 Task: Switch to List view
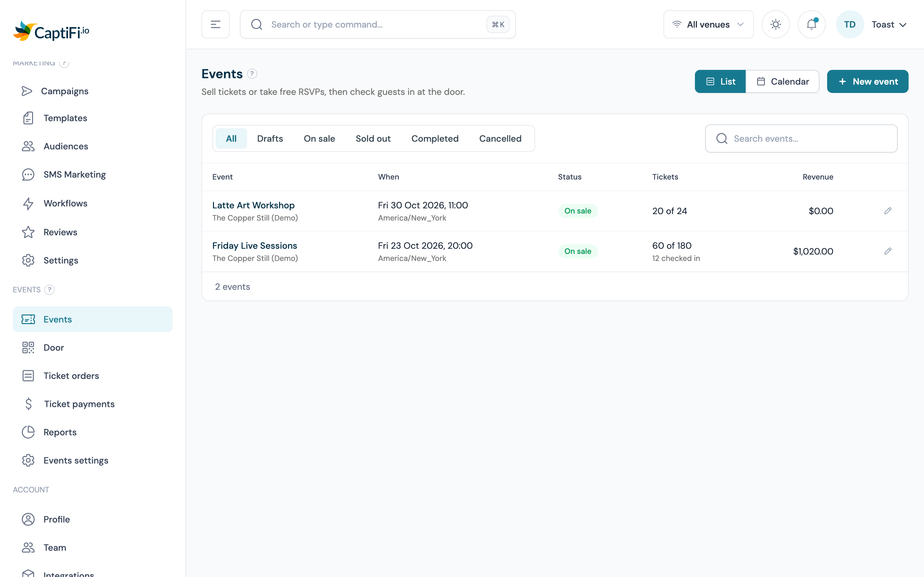point(720,81)
